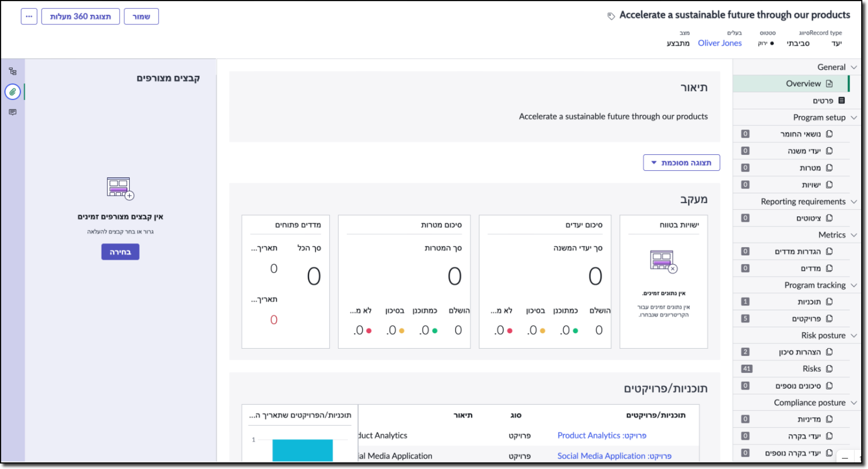Click the פרטים details icon
The width and height of the screenshot is (868, 469).
(841, 100)
